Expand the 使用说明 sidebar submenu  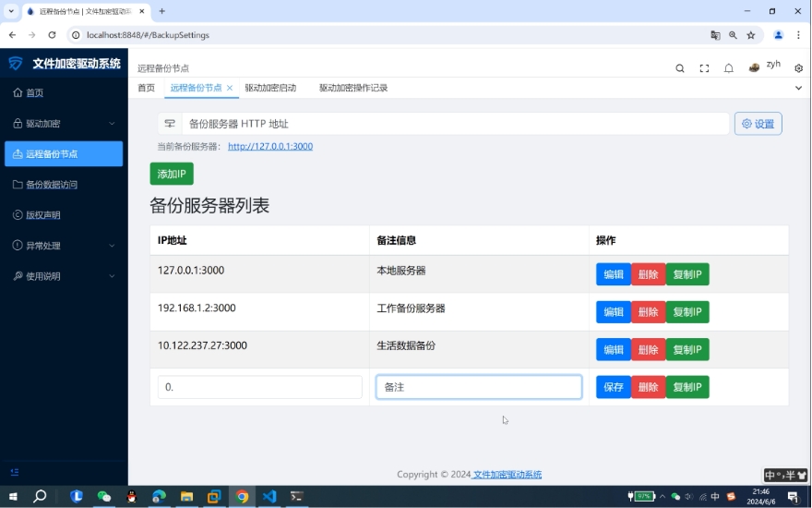(x=63, y=276)
